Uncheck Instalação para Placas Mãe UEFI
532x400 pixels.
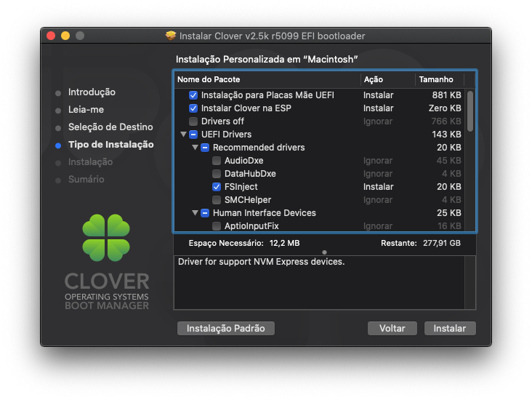click(x=193, y=95)
